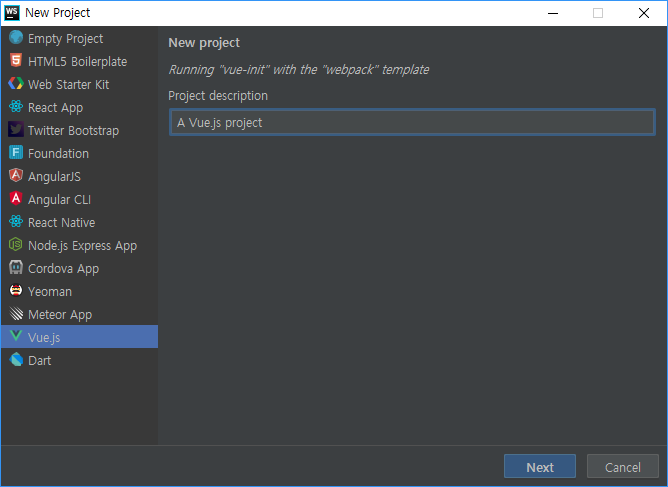668x487 pixels.
Task: Select the React App atom icon
Action: click(16, 107)
